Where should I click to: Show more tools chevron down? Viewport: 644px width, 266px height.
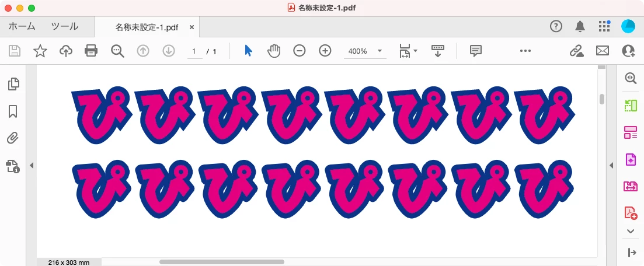pos(631,232)
